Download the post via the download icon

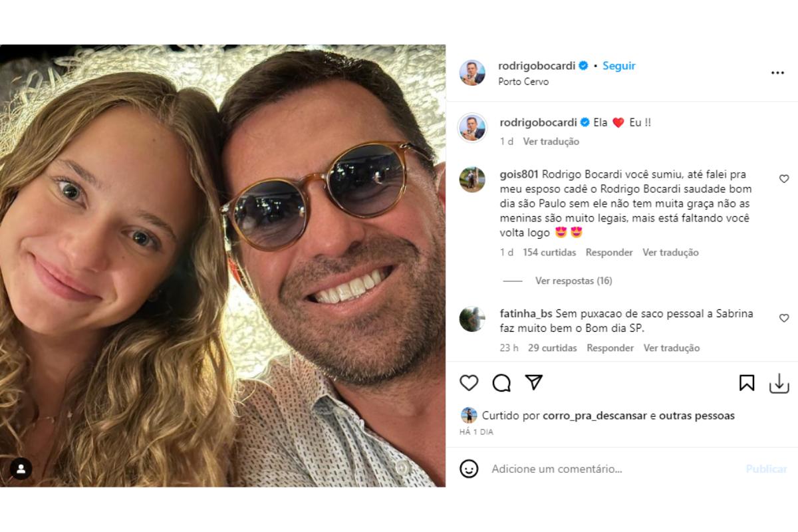click(x=779, y=383)
